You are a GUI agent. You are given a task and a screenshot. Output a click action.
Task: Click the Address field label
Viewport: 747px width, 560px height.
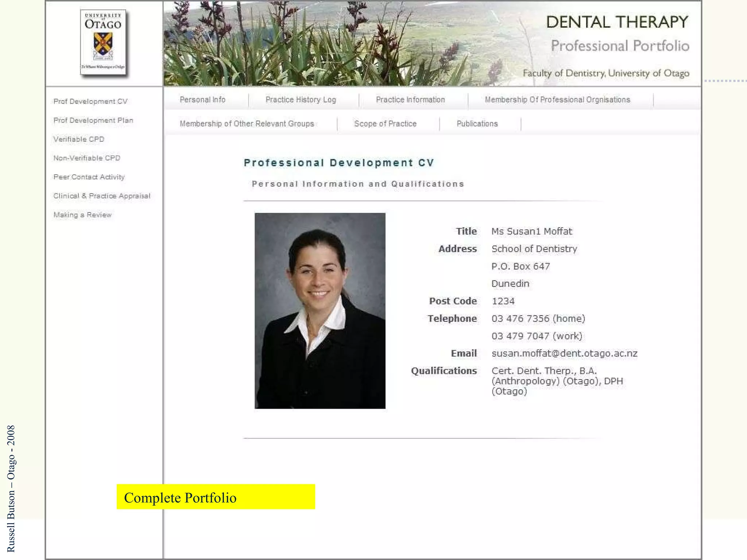tap(458, 249)
